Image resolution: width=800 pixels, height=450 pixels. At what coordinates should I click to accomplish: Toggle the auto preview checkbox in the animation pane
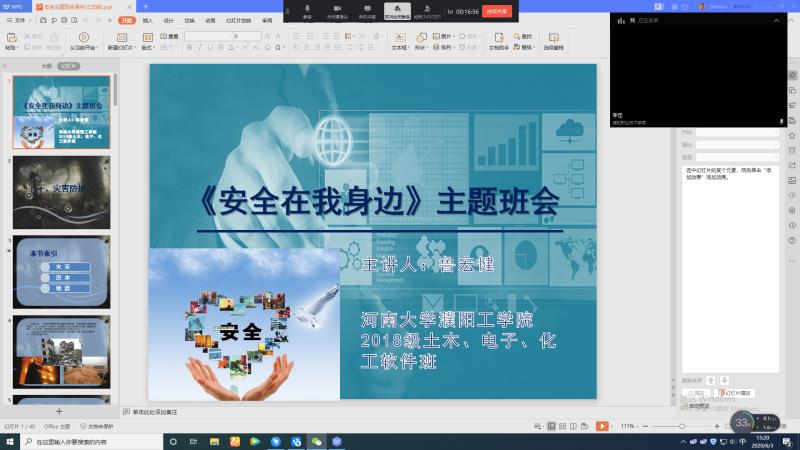685,406
